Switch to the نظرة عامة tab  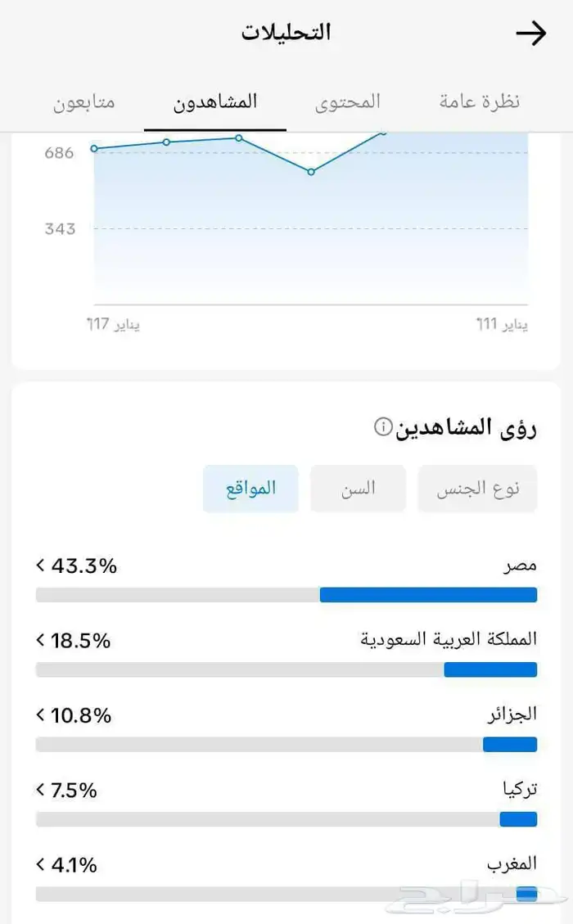(x=480, y=102)
